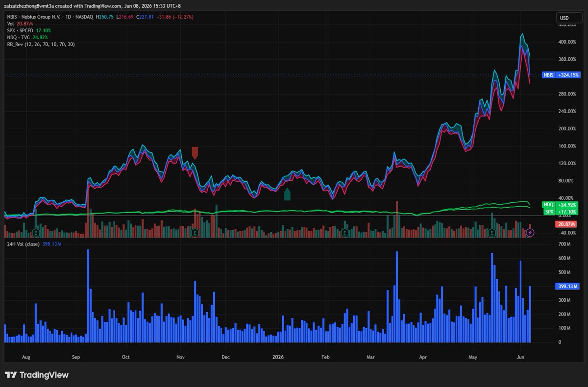Click the blue 399.13M volume label
The height and width of the screenshot is (387, 588).
click(x=567, y=286)
